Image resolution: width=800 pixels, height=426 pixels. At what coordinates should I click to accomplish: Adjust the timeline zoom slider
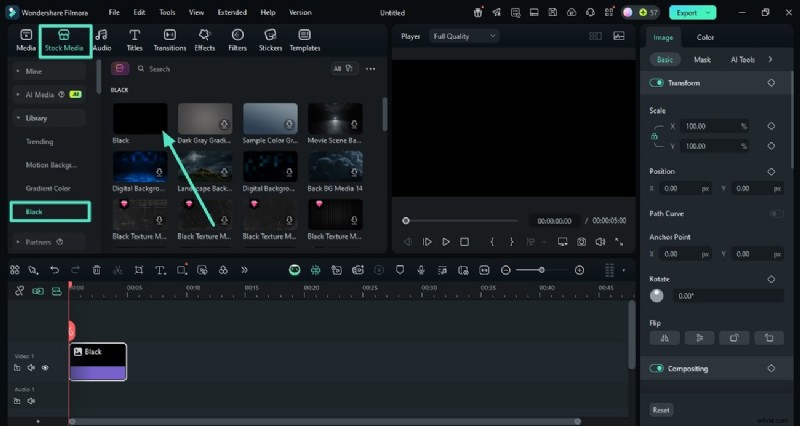point(542,270)
